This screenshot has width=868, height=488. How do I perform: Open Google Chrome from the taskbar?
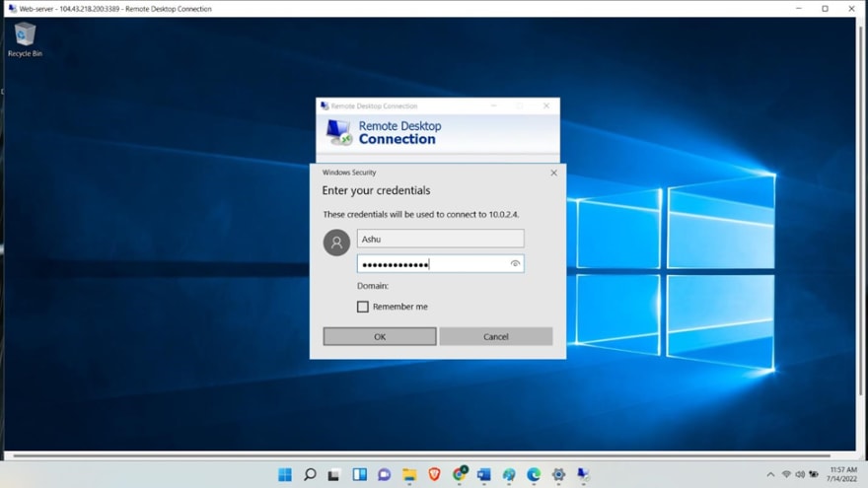460,473
